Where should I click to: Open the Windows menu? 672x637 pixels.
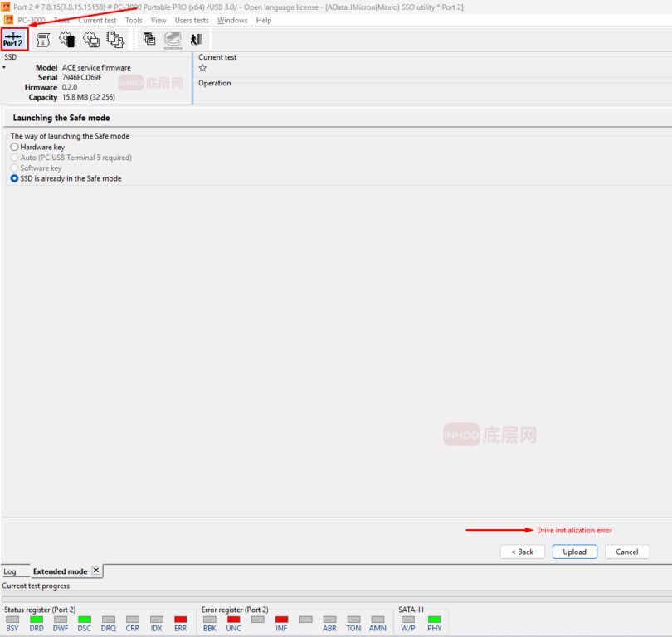232,20
